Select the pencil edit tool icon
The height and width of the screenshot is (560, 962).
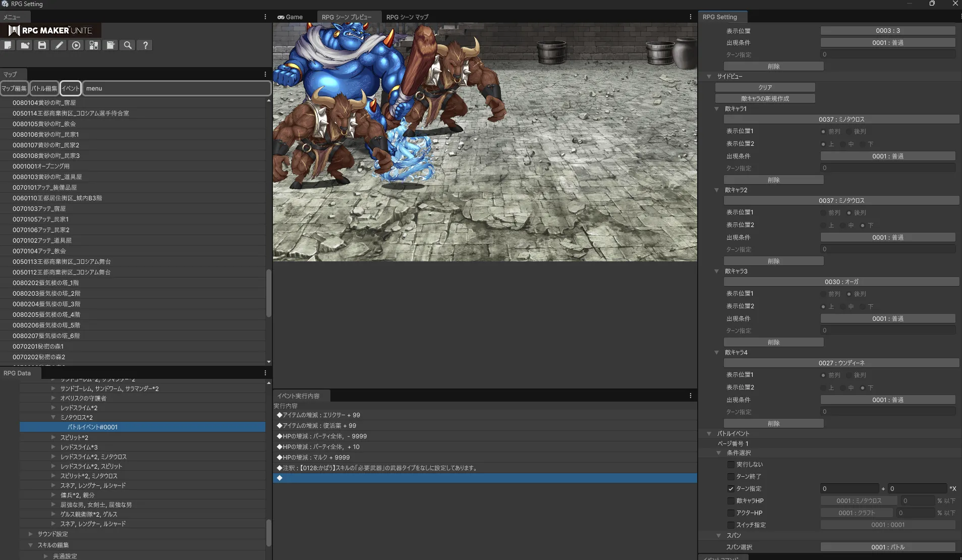pyautogui.click(x=59, y=45)
